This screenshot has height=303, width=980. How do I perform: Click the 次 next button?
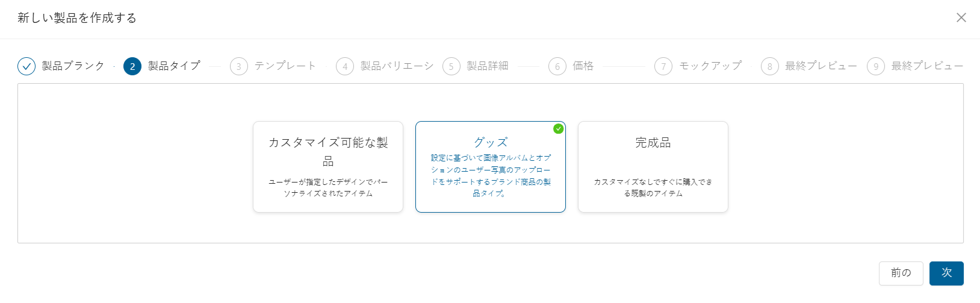[x=946, y=273]
